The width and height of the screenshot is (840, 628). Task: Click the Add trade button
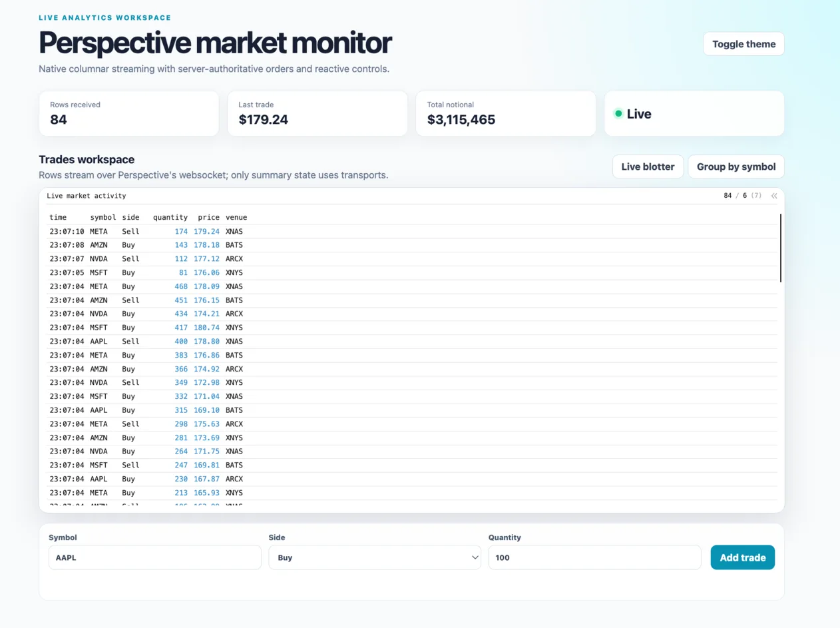743,557
